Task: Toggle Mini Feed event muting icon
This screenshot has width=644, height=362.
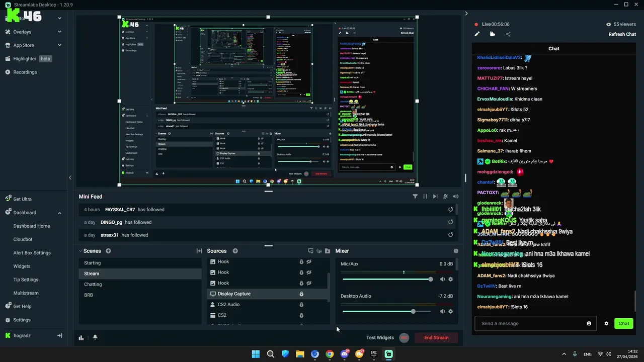Action: pyautogui.click(x=445, y=197)
